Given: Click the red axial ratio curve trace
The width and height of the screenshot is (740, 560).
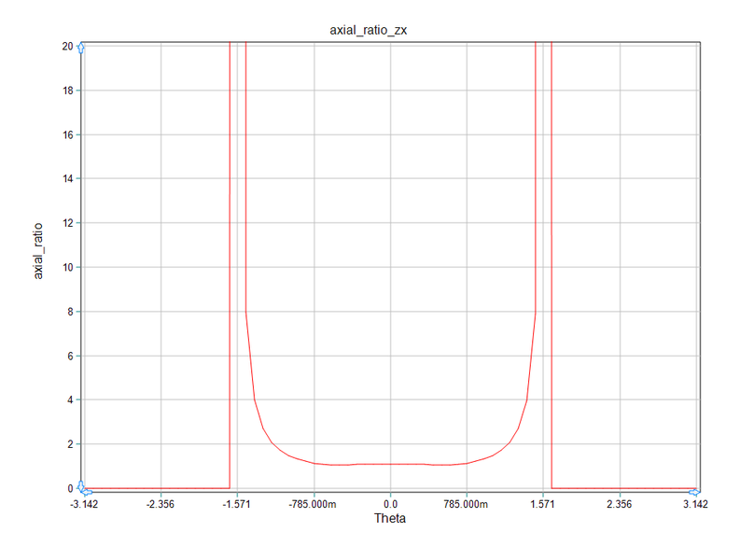Looking at the screenshot, I should pyautogui.click(x=391, y=464).
